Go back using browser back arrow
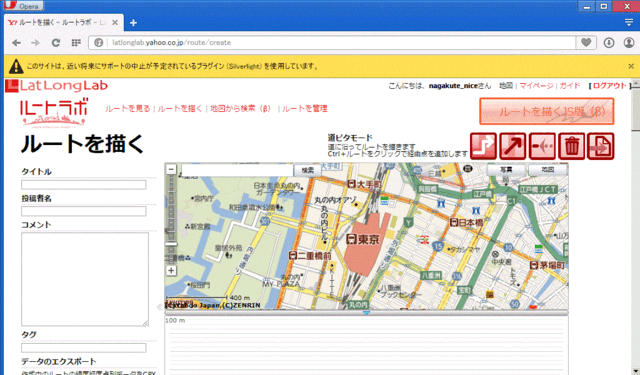640x375 pixels. pos(16,42)
